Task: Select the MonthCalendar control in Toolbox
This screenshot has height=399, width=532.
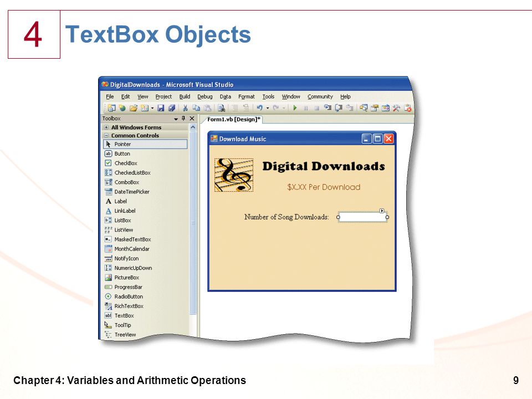Action: 145,249
